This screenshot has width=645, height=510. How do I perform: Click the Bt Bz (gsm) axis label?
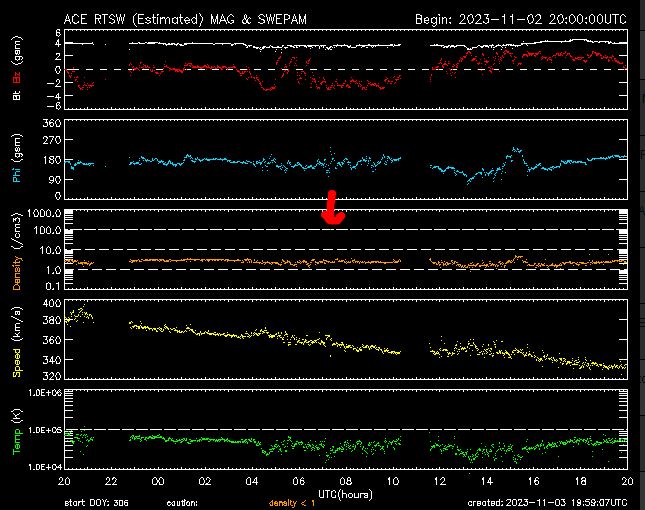point(17,70)
